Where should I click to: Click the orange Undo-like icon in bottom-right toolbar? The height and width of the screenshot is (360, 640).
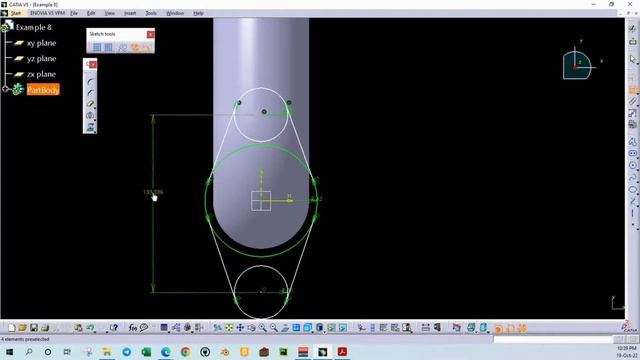point(510,328)
